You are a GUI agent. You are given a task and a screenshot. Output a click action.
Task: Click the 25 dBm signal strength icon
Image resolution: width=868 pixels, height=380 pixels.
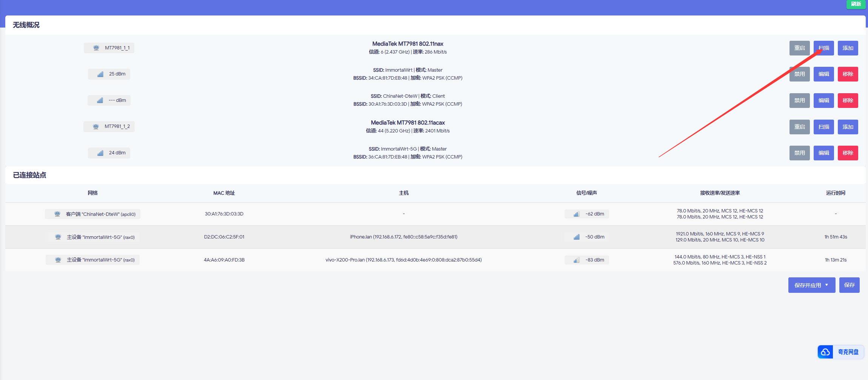pyautogui.click(x=100, y=74)
